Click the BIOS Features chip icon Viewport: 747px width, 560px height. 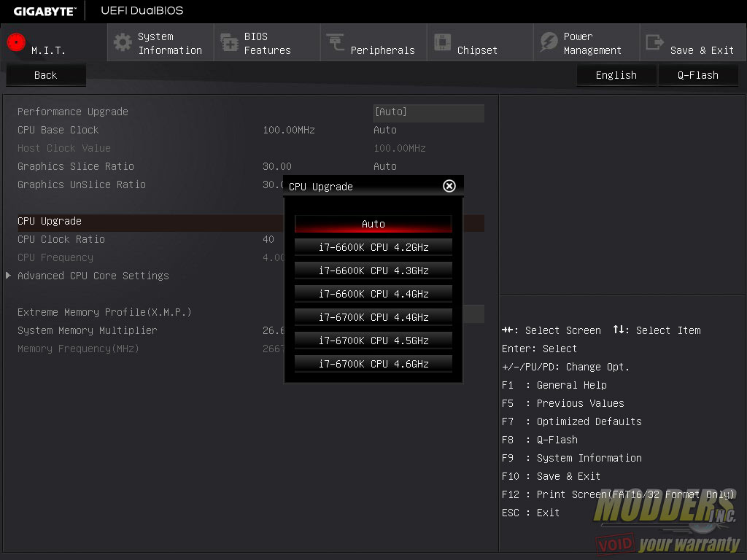tap(229, 42)
